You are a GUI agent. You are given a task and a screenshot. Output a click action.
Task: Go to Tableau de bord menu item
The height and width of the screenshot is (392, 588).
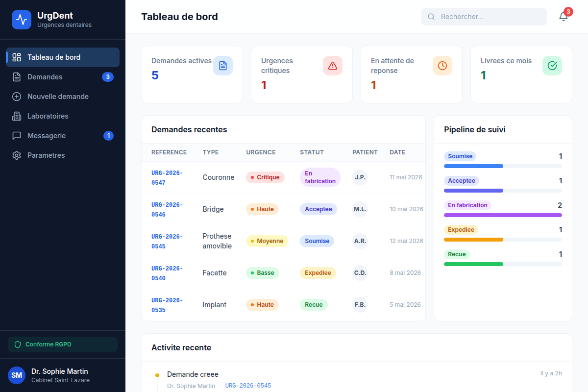point(63,57)
